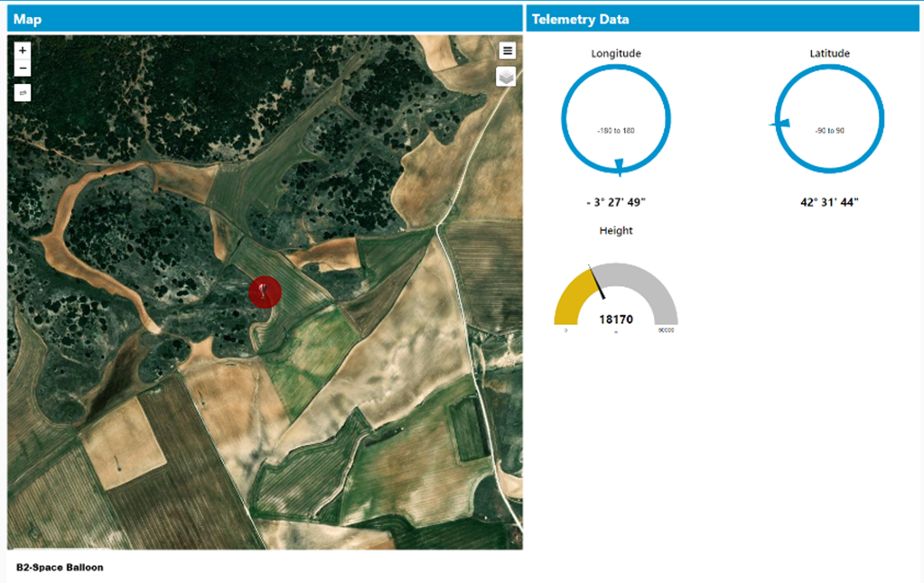Select the red balloon marker on the map
Screen dimensions: 924x583
pos(265,291)
